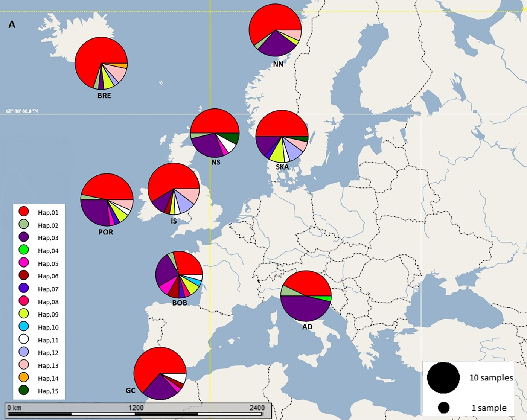The width and height of the screenshot is (527, 420).
Task: Click the BOB pie chart label
Action: [x=180, y=303]
